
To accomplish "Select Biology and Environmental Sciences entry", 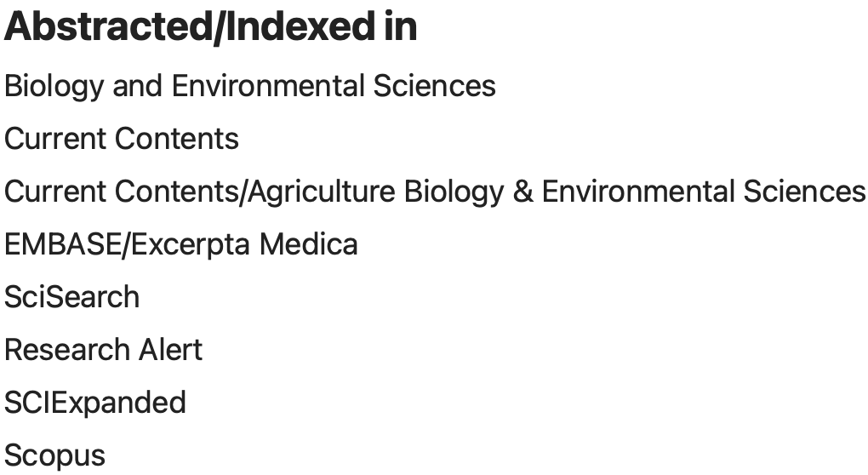I will 250,86.
